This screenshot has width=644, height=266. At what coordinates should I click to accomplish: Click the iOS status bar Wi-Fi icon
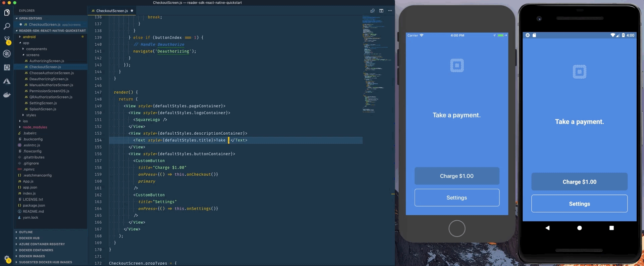point(422,35)
